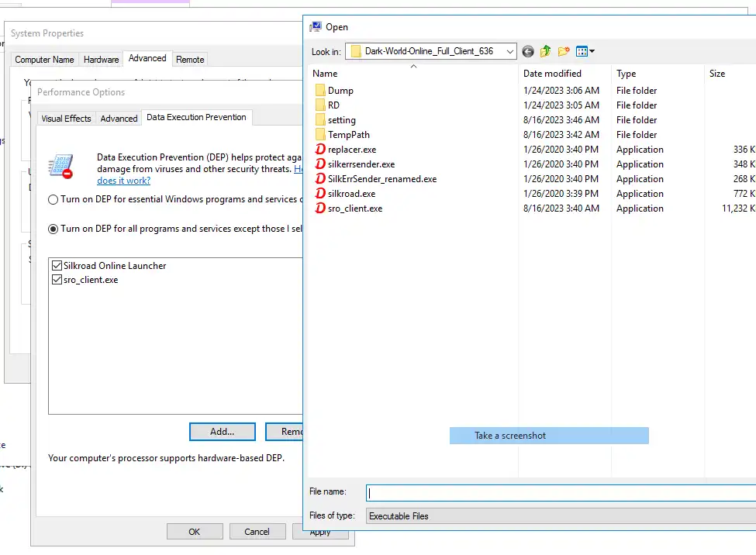
Task: Select the SilkErrSender_renamed.exe application icon
Action: pos(320,179)
